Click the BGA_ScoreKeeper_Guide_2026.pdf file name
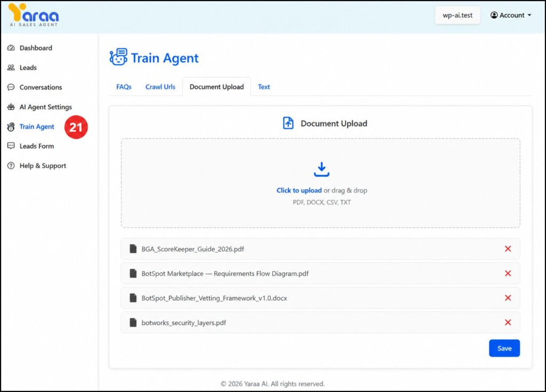546x392 pixels. (x=192, y=249)
